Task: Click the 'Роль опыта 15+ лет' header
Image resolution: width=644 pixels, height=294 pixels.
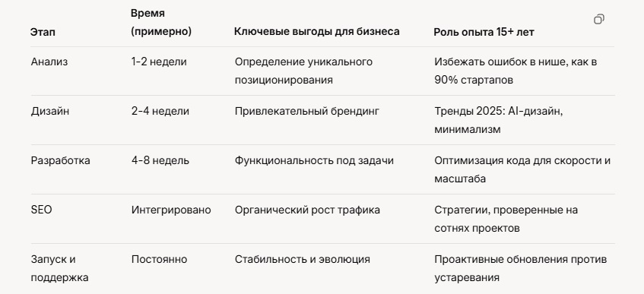Action: (x=484, y=32)
